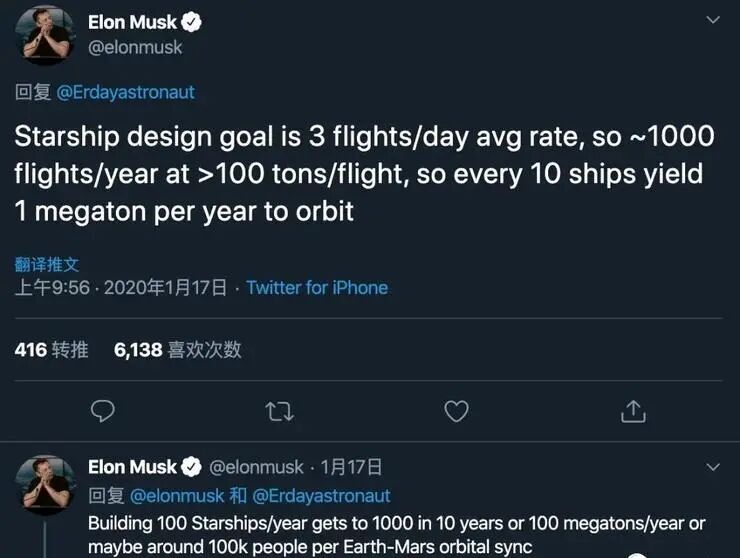Open avatar on the reply tweet
This screenshot has width=740, height=558.
pos(46,485)
